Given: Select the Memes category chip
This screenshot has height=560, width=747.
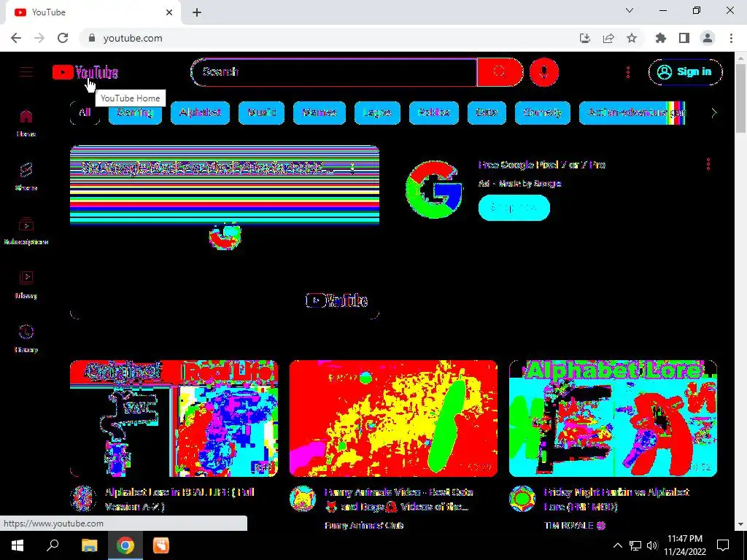Looking at the screenshot, I should (x=320, y=113).
